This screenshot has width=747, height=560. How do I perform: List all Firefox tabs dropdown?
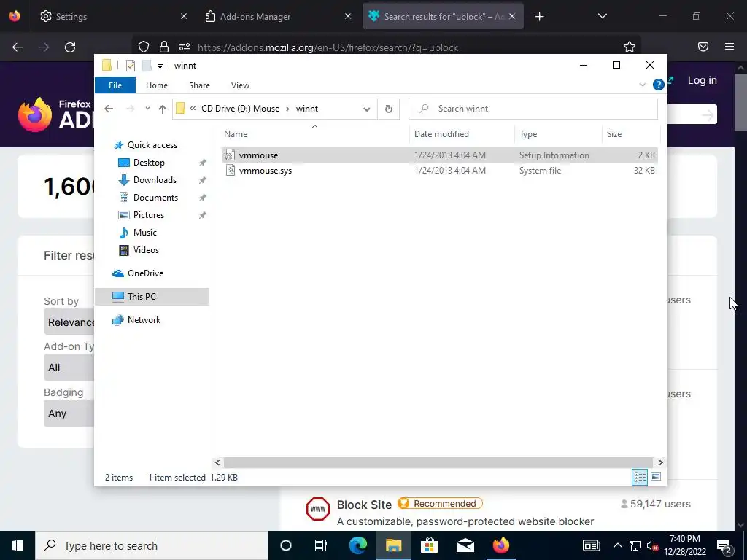tap(602, 16)
